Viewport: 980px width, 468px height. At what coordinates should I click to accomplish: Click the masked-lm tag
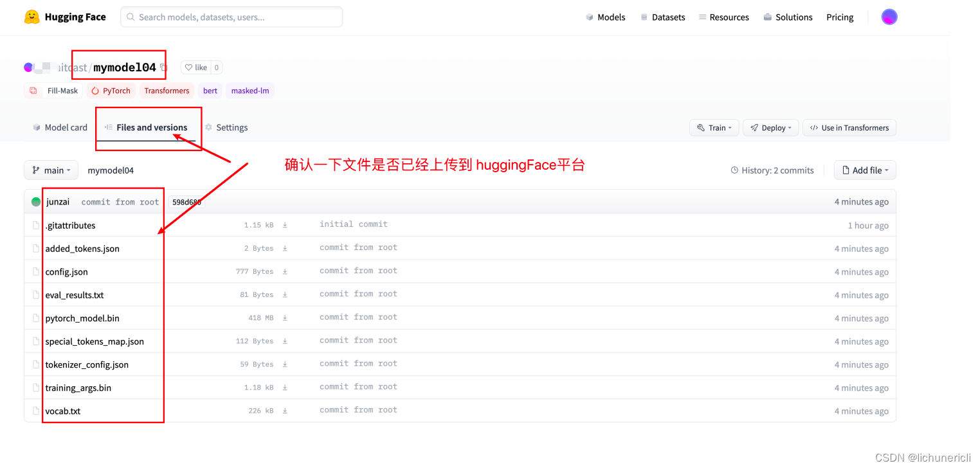[x=250, y=91]
